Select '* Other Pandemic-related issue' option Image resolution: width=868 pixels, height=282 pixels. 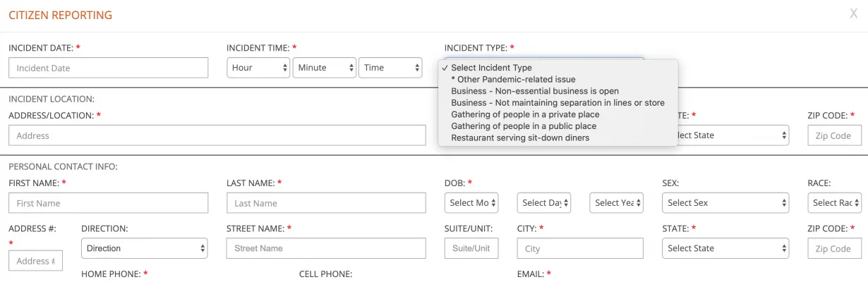(x=557, y=80)
